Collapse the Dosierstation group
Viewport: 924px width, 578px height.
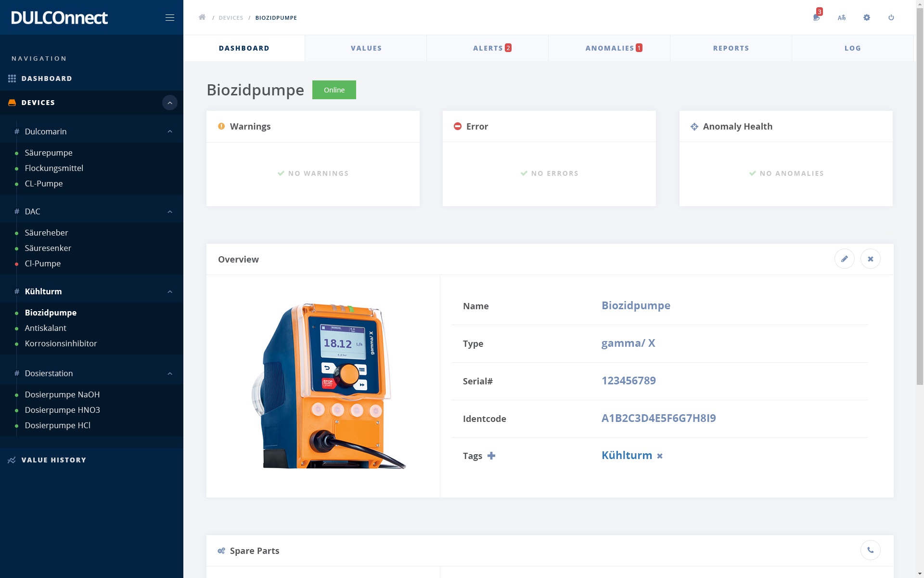pos(170,373)
